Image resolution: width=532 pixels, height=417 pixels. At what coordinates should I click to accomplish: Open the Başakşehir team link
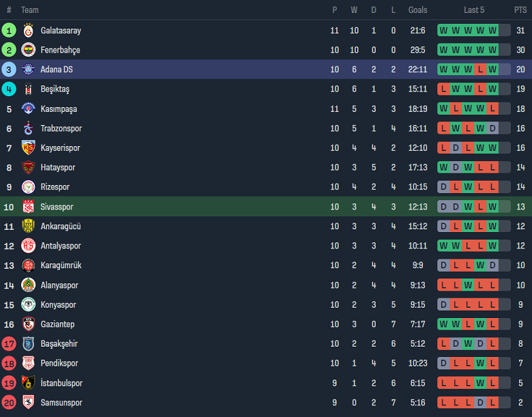[59, 344]
